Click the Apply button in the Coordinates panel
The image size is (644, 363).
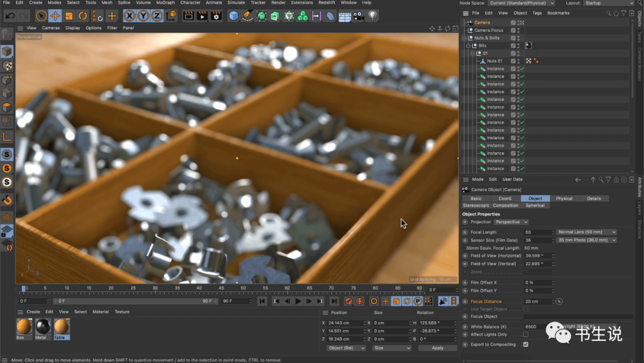point(437,347)
